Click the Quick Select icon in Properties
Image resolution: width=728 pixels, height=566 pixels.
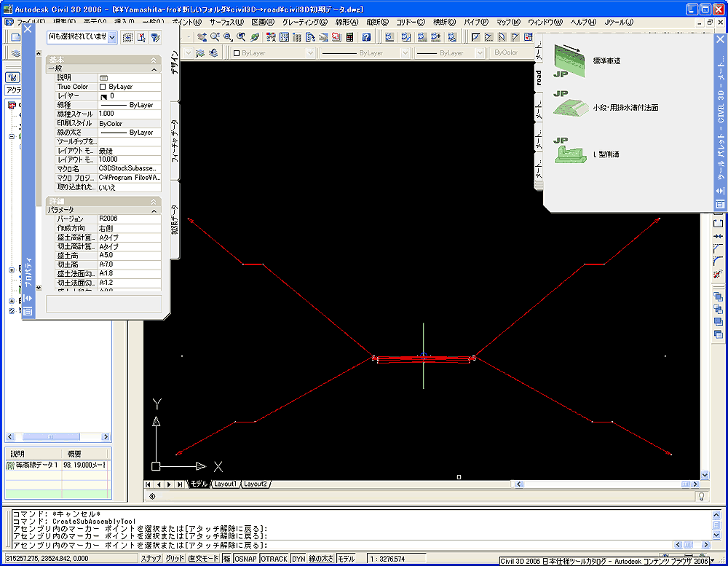tap(155, 38)
